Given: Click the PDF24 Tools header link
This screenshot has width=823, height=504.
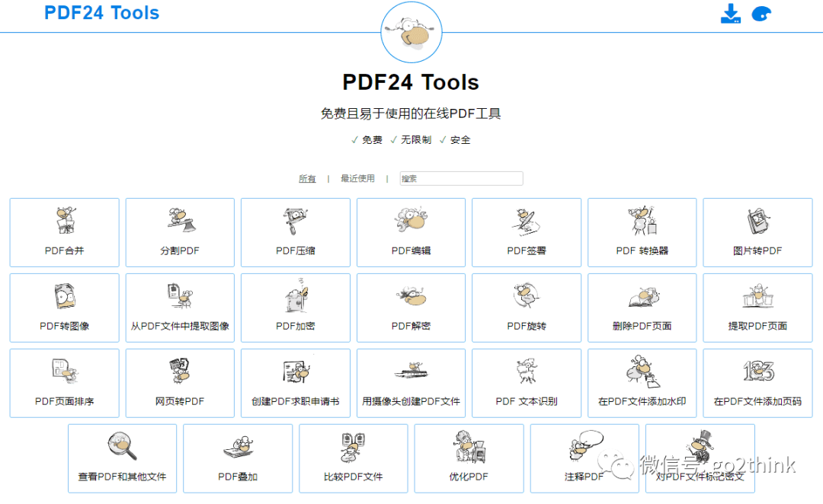Looking at the screenshot, I should point(102,13).
